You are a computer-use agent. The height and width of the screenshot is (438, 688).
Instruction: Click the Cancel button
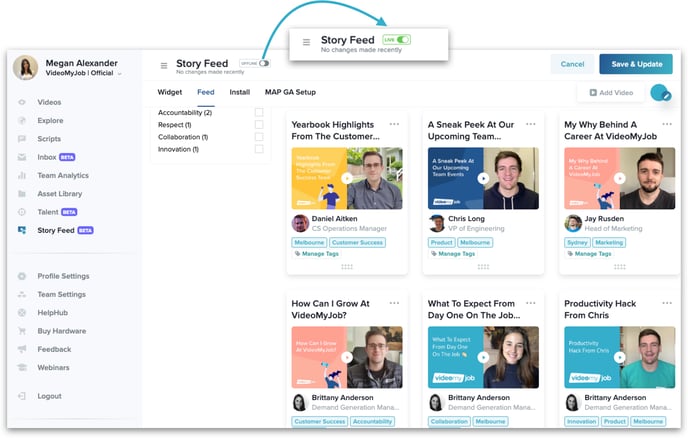click(x=572, y=64)
